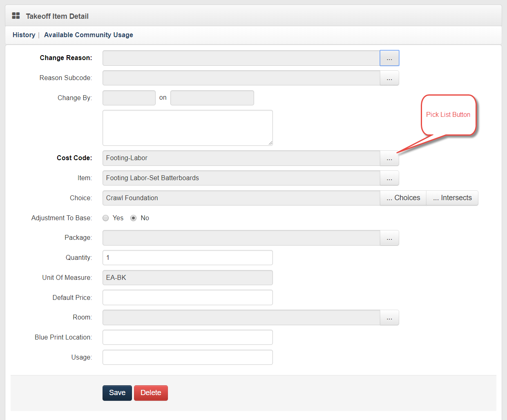
Task: Click the Pick List Button callout bubble
Action: pos(448,115)
